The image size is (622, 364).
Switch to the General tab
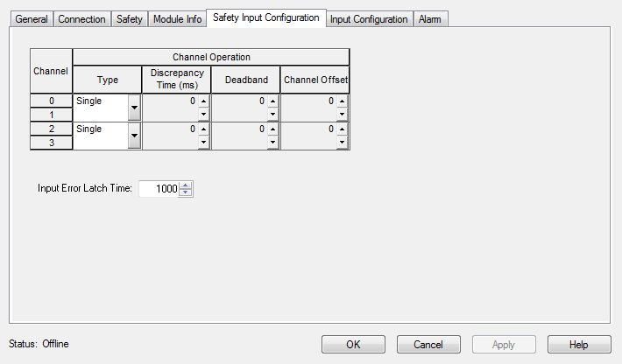[32, 19]
